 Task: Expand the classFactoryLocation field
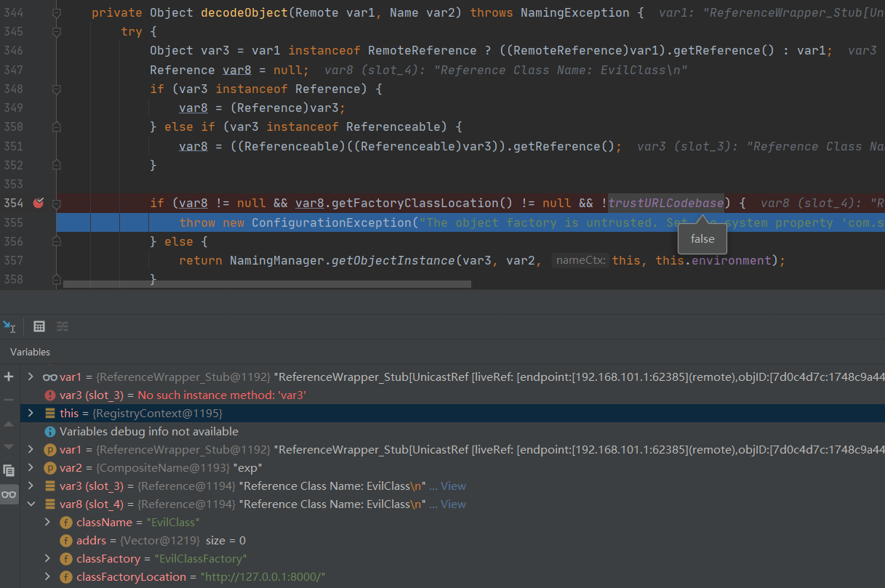(x=48, y=577)
